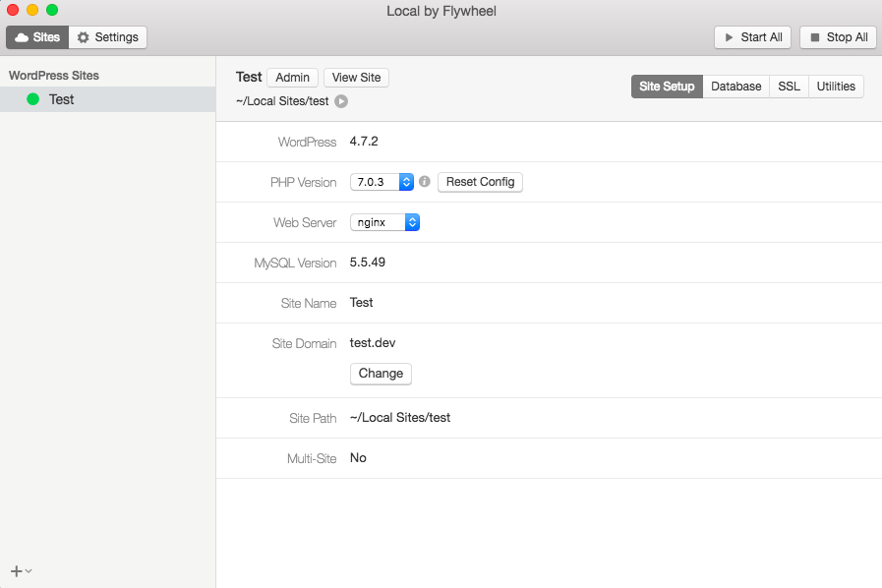882x588 pixels.
Task: Click the Multi-Site value No
Action: [x=358, y=457]
